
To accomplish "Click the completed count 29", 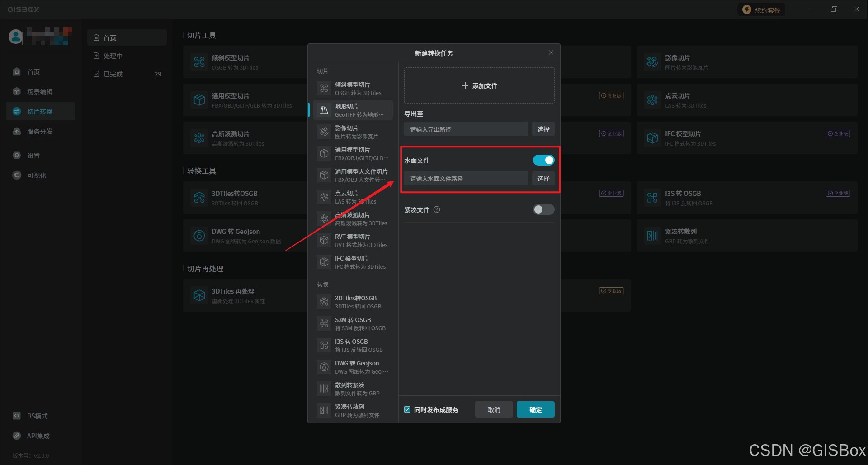I will click(158, 74).
